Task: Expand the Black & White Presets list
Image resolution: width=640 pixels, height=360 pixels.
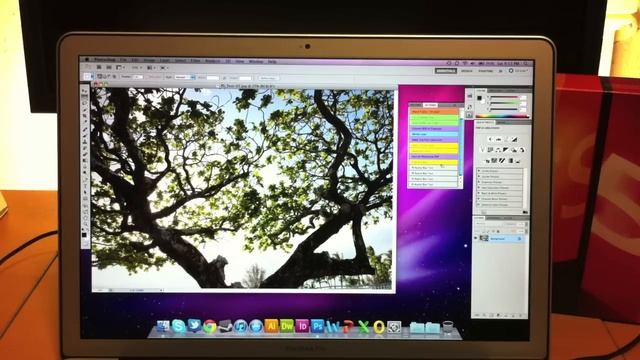Action: pos(479,193)
